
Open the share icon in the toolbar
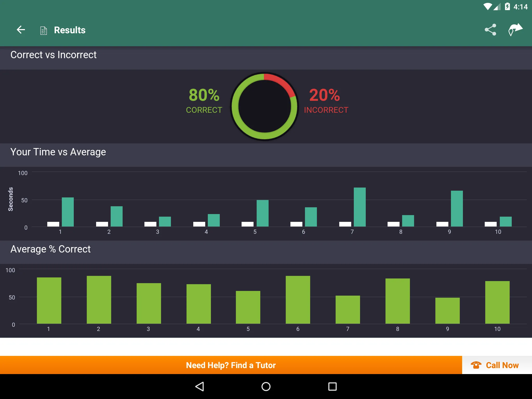coord(490,30)
